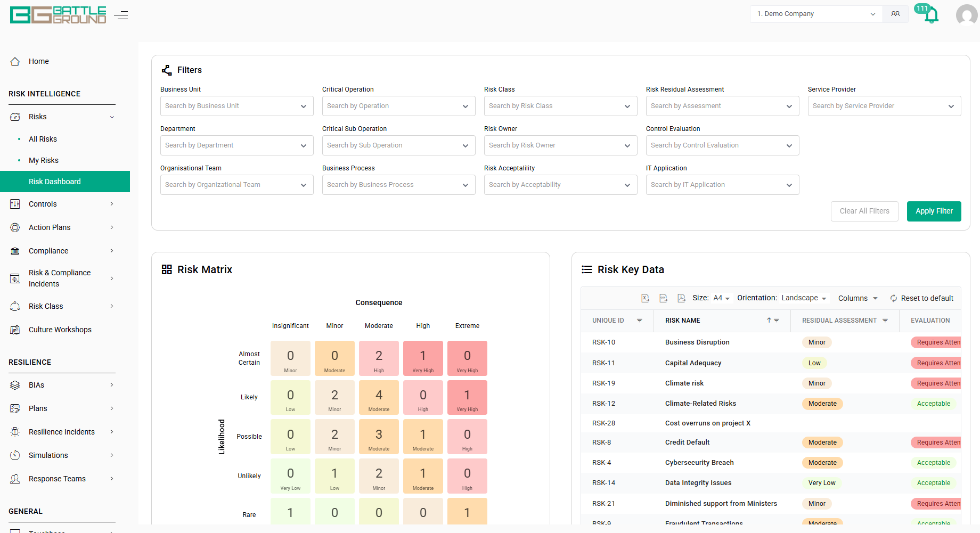The image size is (980, 533).
Task: Open the Business Unit search dropdown
Action: tap(237, 106)
